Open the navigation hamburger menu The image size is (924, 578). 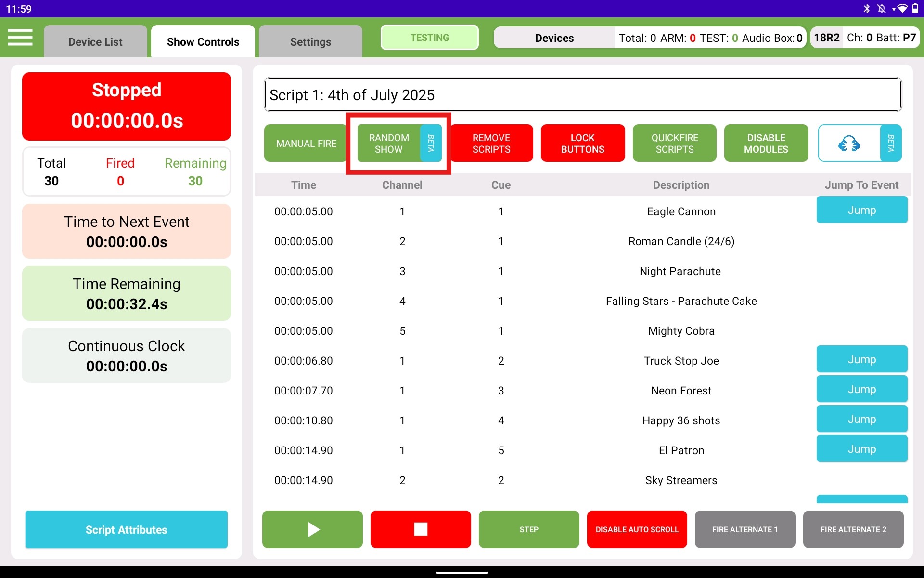(20, 37)
